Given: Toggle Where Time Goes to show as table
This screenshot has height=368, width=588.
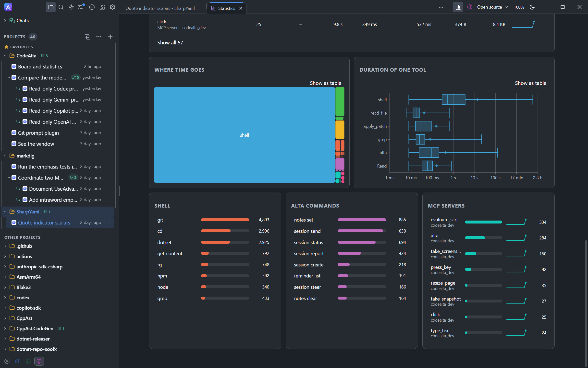Looking at the screenshot, I should click(x=325, y=83).
